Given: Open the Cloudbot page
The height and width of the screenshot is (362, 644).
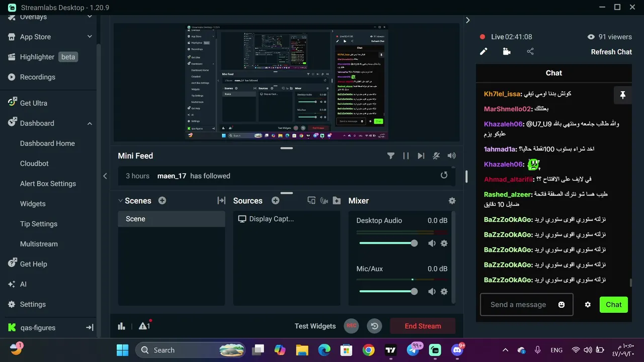Looking at the screenshot, I should [x=34, y=163].
